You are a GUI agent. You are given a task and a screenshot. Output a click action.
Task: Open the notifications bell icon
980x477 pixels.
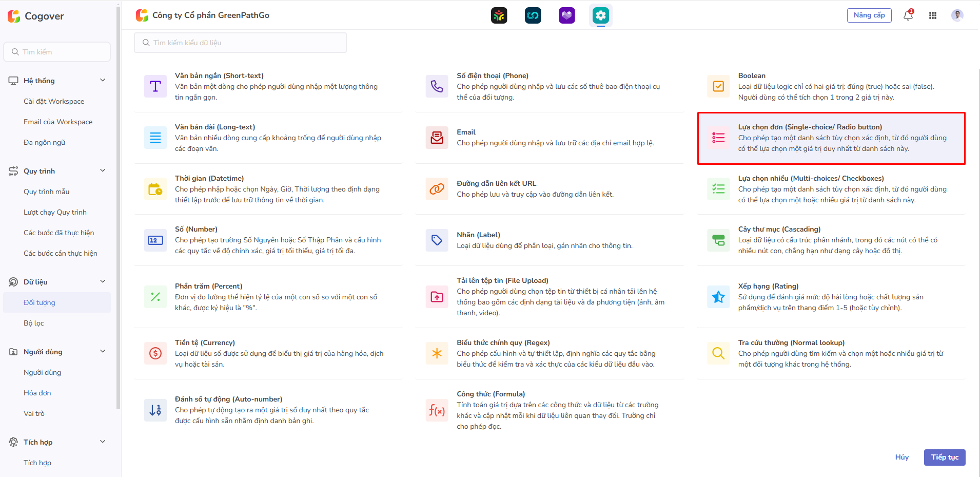point(908,15)
